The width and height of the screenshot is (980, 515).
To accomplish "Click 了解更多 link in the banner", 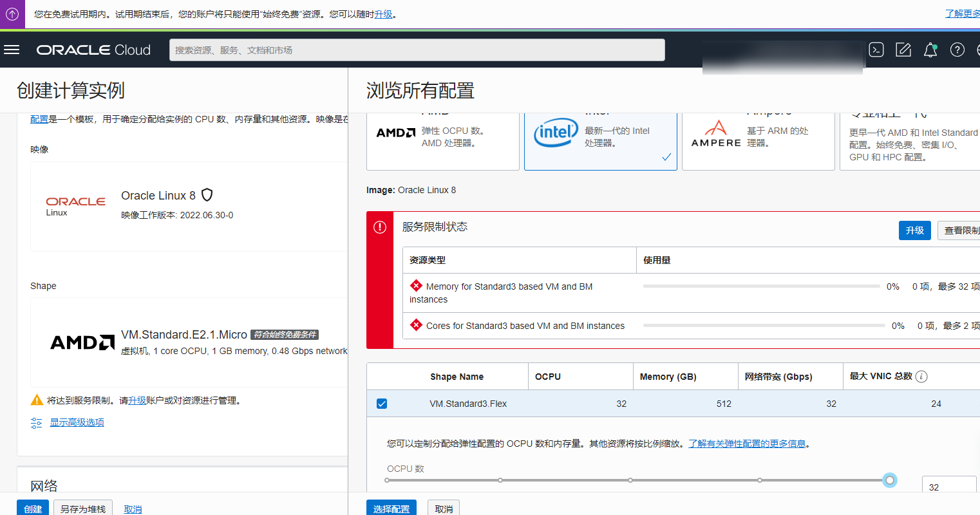I will [x=963, y=14].
